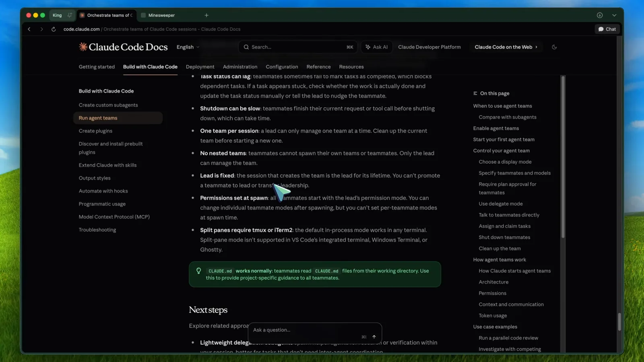This screenshot has height=362, width=644.
Task: Go to the Reference tab
Action: click(318, 67)
